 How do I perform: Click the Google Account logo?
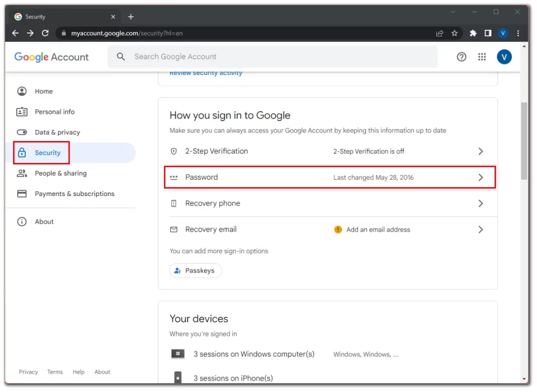click(51, 57)
